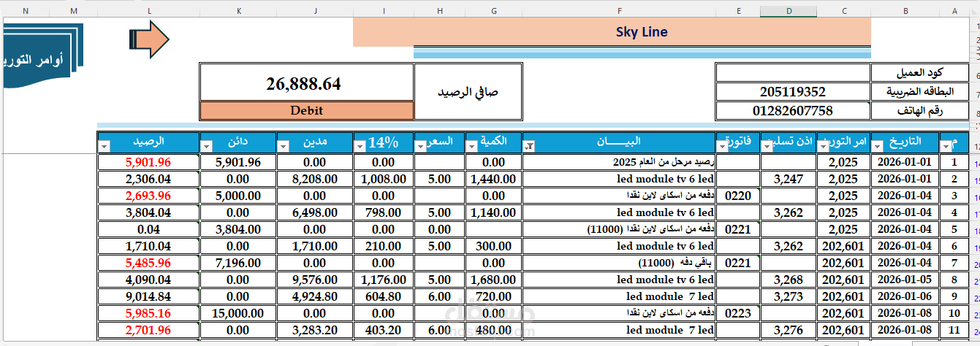This screenshot has width=980, height=346.
Task: Click the empty customer code input cell
Action: 793,73
